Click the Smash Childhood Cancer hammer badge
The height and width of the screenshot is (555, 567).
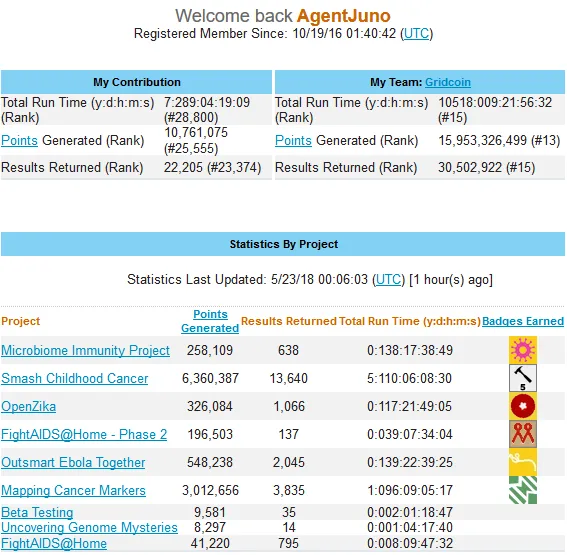(523, 378)
